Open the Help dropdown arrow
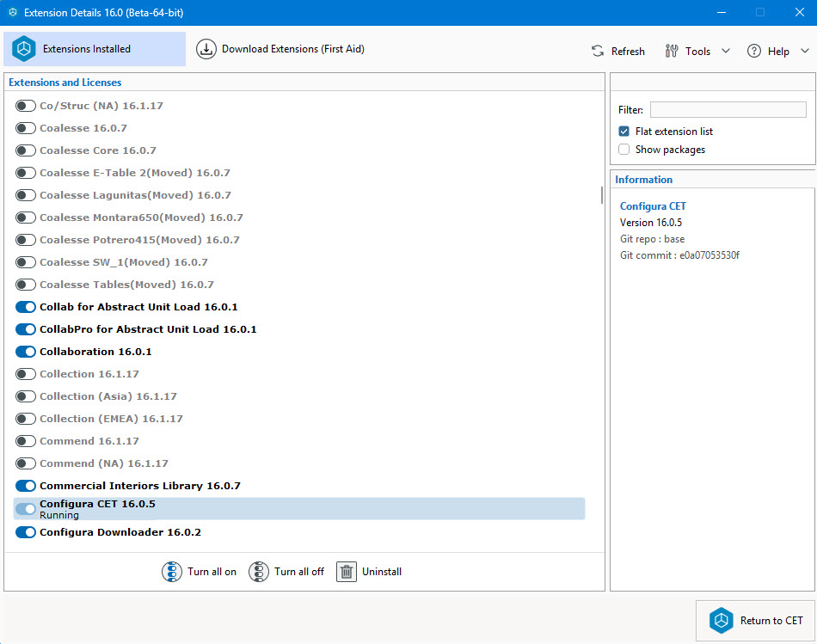Image resolution: width=817 pixels, height=644 pixels. (805, 51)
